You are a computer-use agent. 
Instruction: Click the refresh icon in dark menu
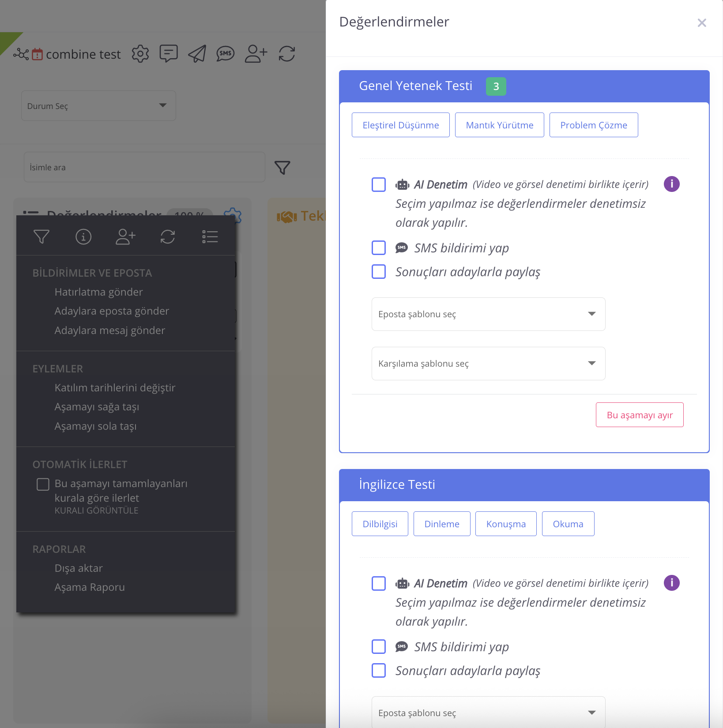(168, 237)
